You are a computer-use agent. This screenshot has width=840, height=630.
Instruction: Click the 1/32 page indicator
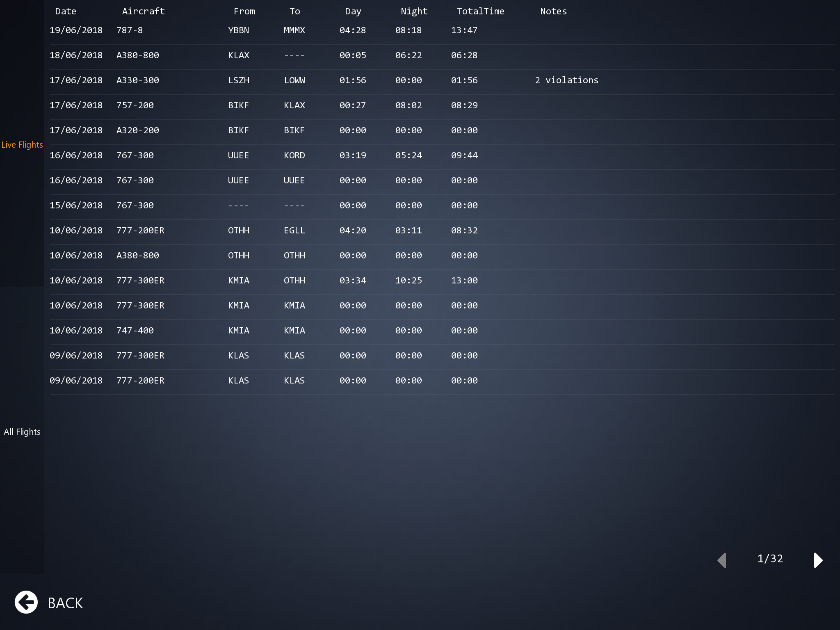tap(770, 559)
